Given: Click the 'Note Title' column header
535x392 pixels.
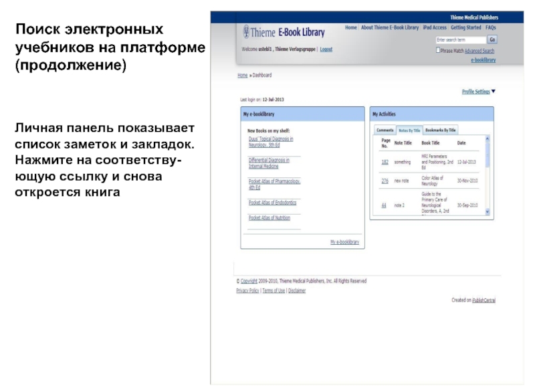Looking at the screenshot, I should tap(403, 143).
